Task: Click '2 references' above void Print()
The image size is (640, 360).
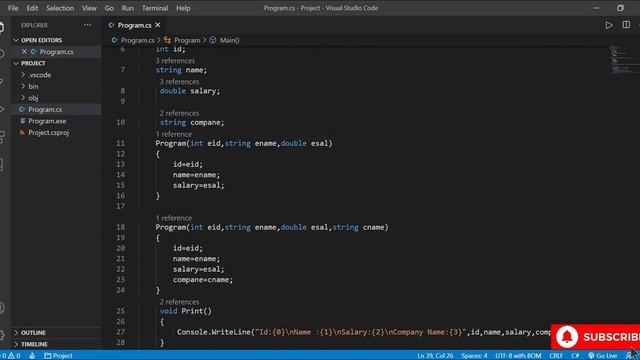Action: coord(179,302)
